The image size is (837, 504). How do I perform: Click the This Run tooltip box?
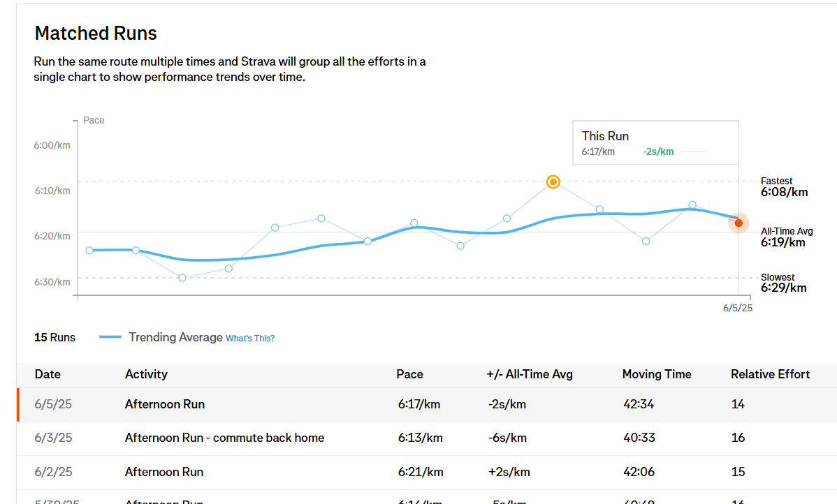(x=655, y=142)
